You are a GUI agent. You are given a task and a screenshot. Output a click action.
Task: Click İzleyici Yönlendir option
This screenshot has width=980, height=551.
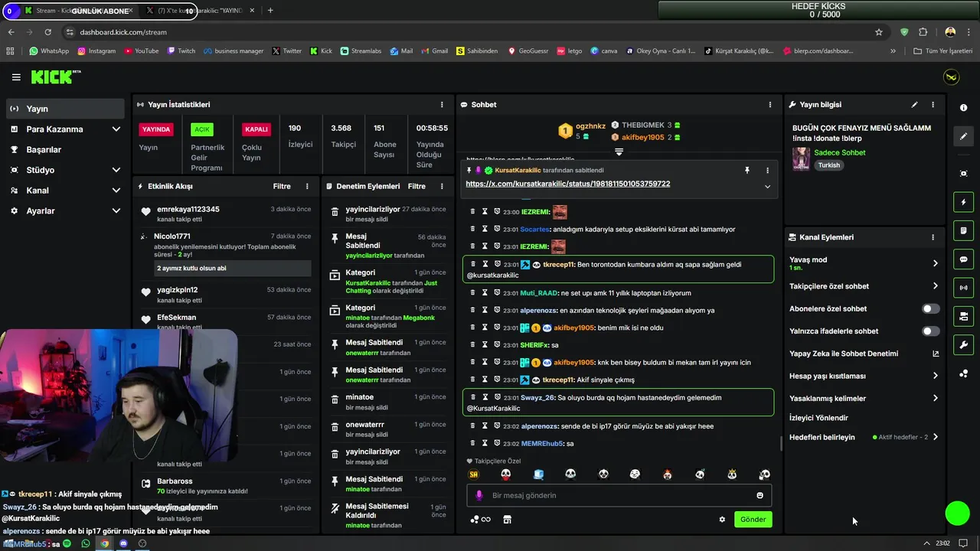click(x=818, y=418)
